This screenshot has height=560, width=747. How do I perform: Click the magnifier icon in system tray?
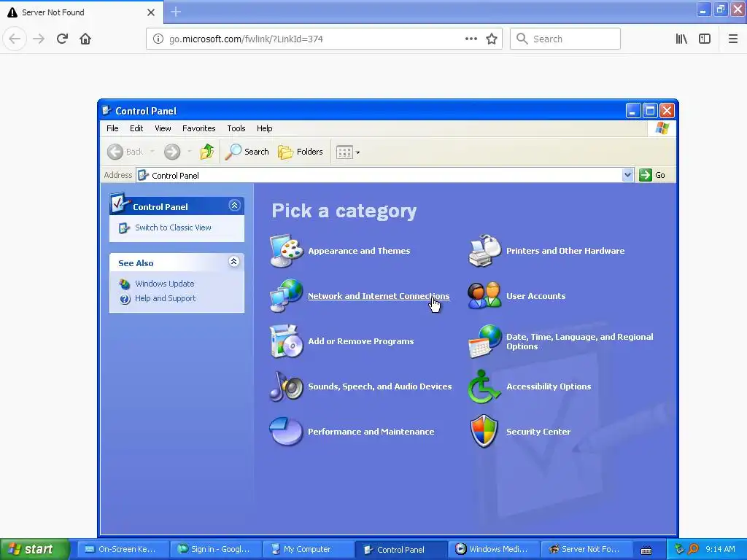694,549
